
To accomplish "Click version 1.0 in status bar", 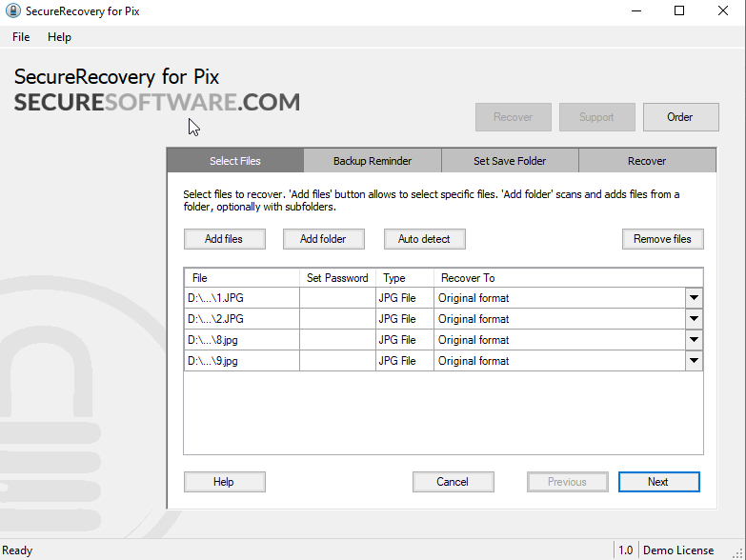I will tap(626, 550).
